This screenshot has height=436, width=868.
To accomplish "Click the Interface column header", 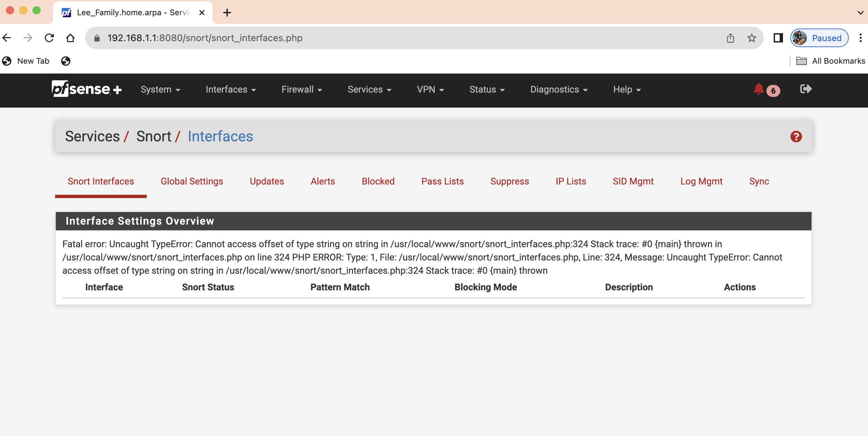I will 104,287.
